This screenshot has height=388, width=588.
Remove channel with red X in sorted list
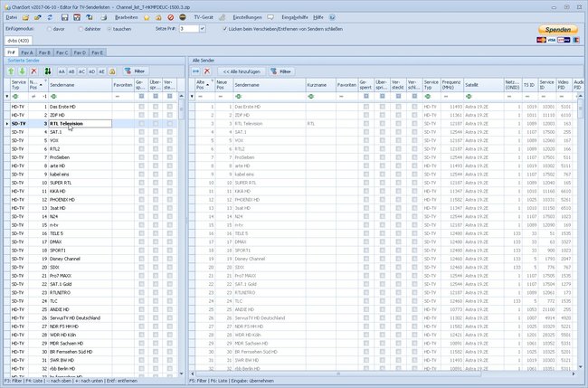click(x=33, y=71)
